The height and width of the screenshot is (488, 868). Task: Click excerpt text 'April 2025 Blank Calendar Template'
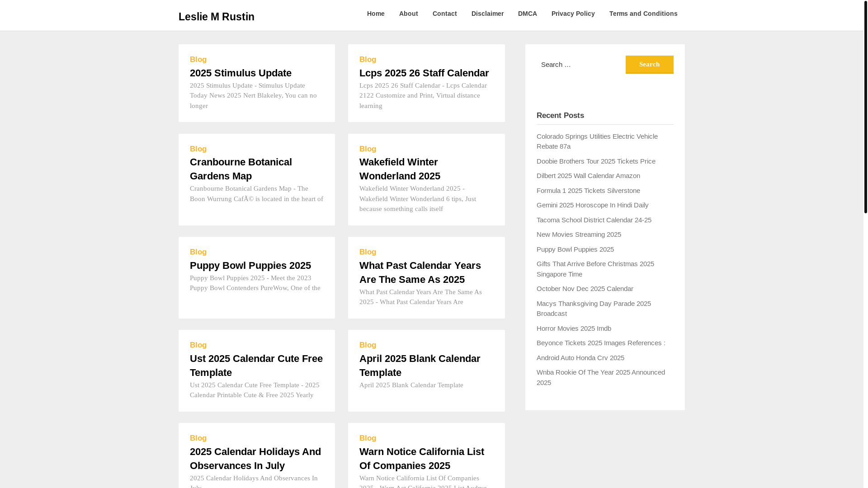point(411,385)
